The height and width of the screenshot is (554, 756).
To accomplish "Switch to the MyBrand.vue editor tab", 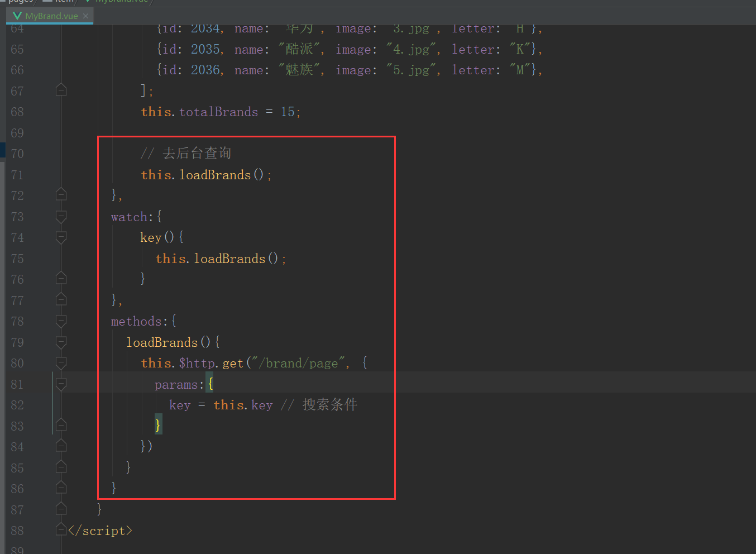I will click(x=50, y=16).
